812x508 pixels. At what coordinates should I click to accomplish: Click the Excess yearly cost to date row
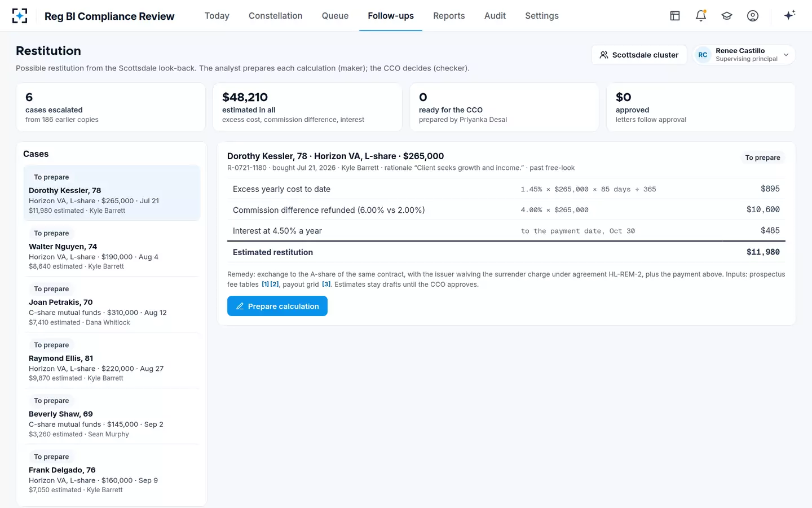pyautogui.click(x=506, y=189)
